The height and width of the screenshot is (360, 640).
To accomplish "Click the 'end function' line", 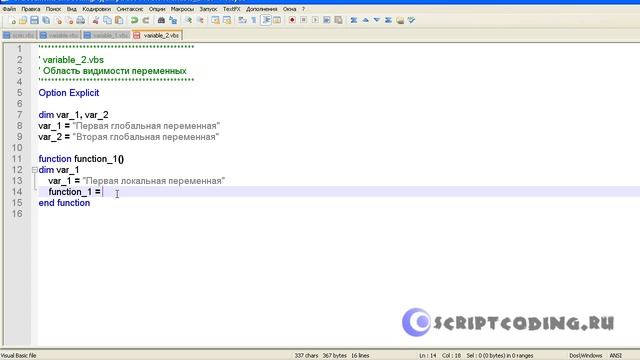I will (x=64, y=203).
